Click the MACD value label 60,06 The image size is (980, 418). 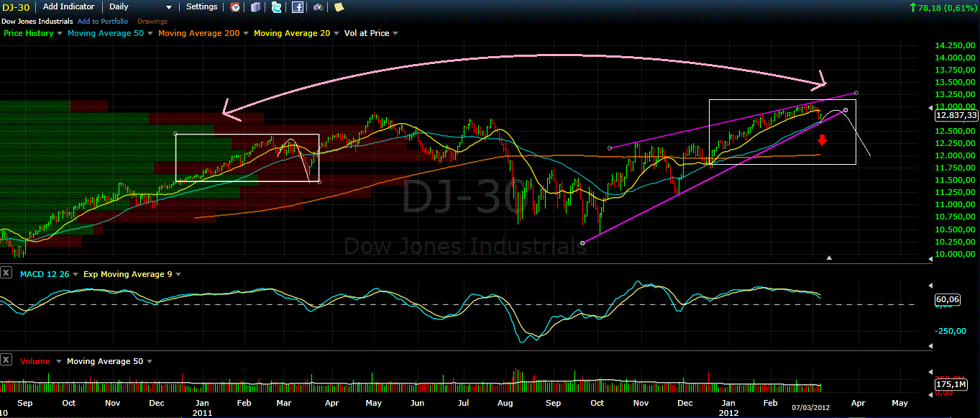946,298
